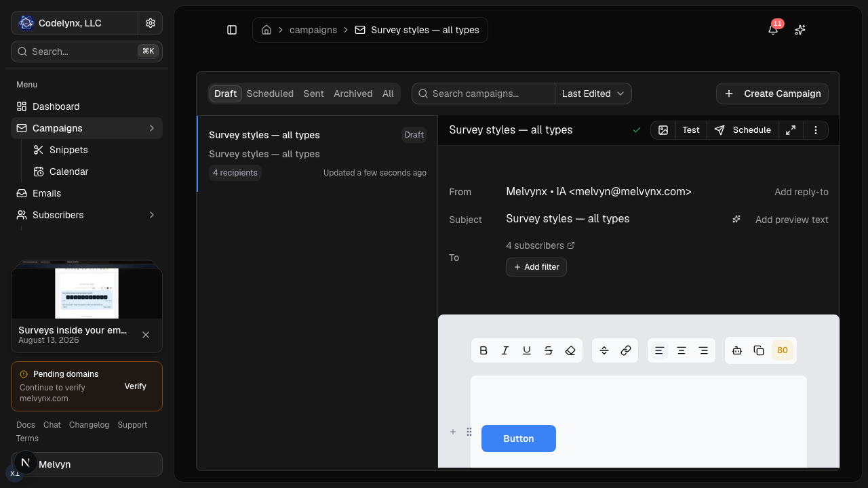Insert link from editor toolbar

pyautogui.click(x=626, y=350)
